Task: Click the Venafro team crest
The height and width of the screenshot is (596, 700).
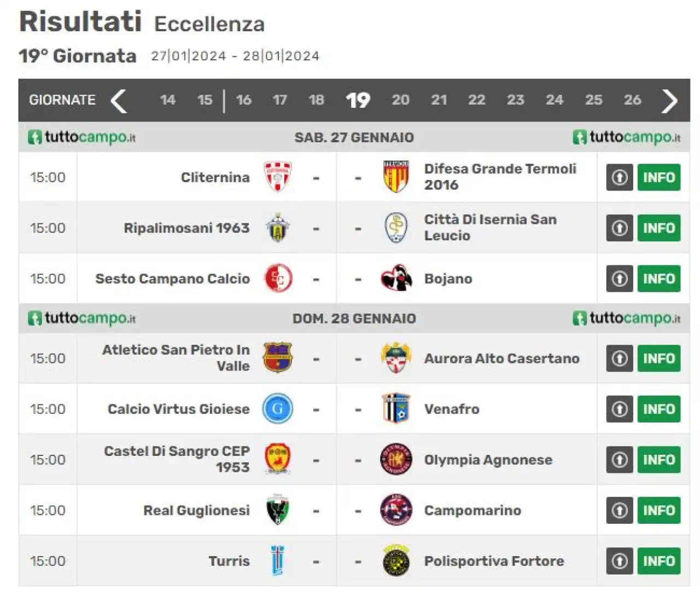Action: tap(396, 408)
